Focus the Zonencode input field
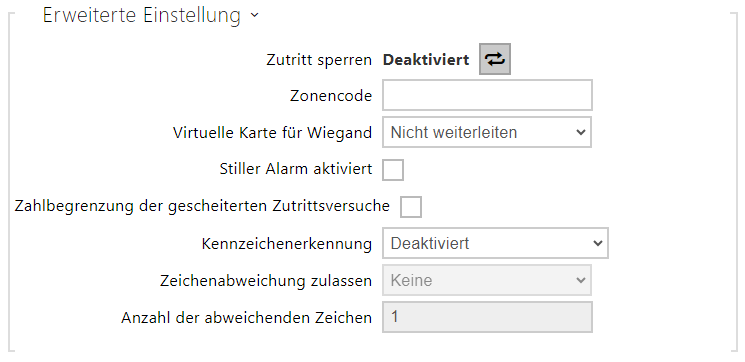Viewport: 745px width, 362px height. [x=487, y=95]
